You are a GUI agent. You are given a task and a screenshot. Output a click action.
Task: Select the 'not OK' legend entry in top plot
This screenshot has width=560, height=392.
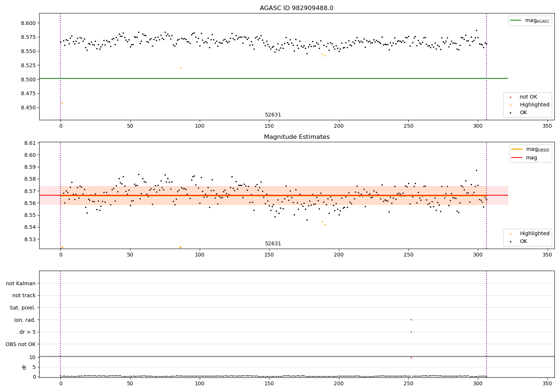pyautogui.click(x=528, y=97)
